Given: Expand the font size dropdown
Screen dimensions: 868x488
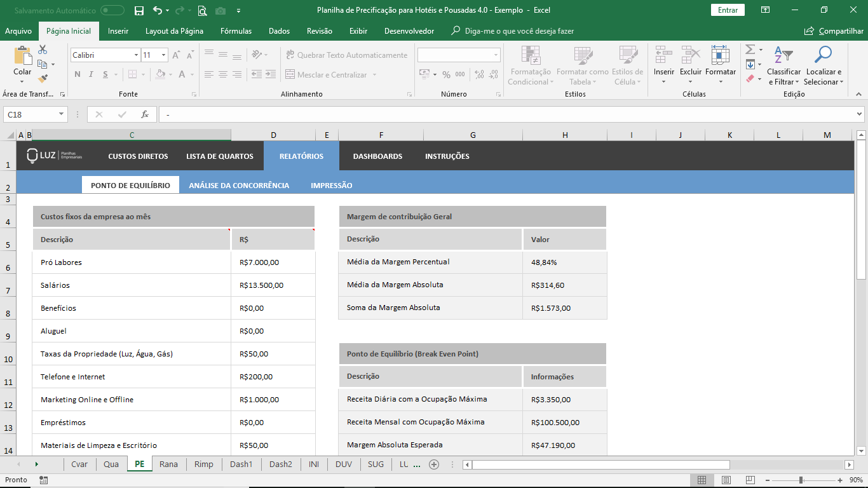Looking at the screenshot, I should coord(164,55).
